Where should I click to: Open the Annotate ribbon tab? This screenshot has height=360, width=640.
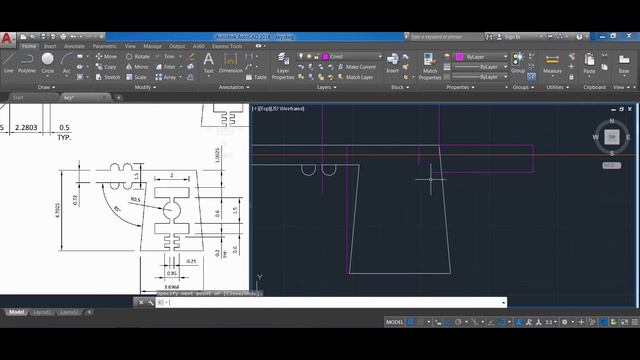[x=74, y=46]
